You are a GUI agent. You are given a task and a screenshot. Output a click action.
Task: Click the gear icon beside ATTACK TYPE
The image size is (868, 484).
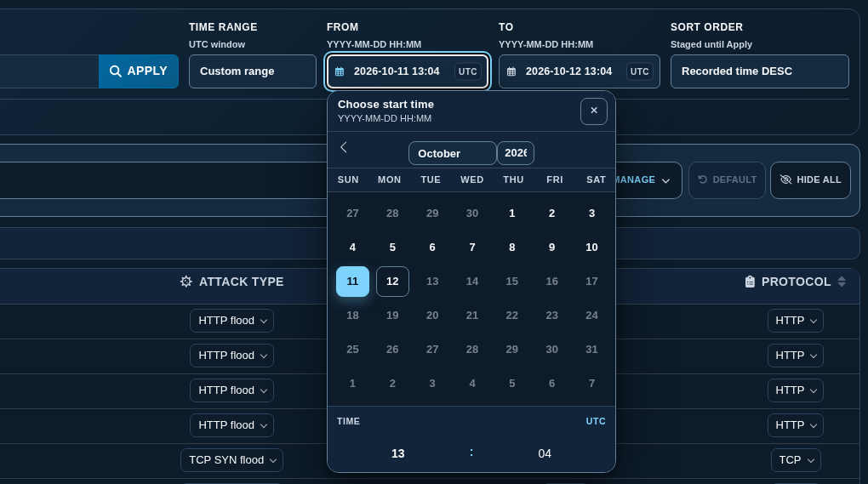click(186, 282)
